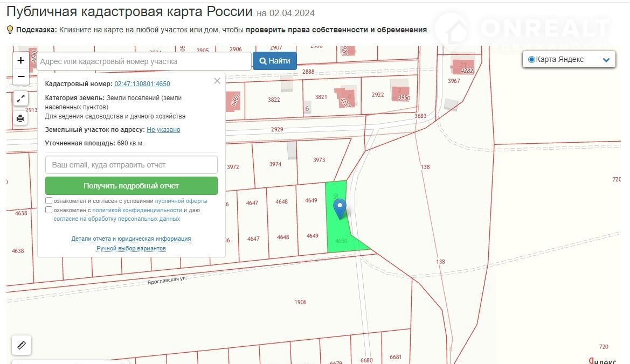Click the Найти search button
Viewport: 630px width, 364px height.
tap(275, 61)
